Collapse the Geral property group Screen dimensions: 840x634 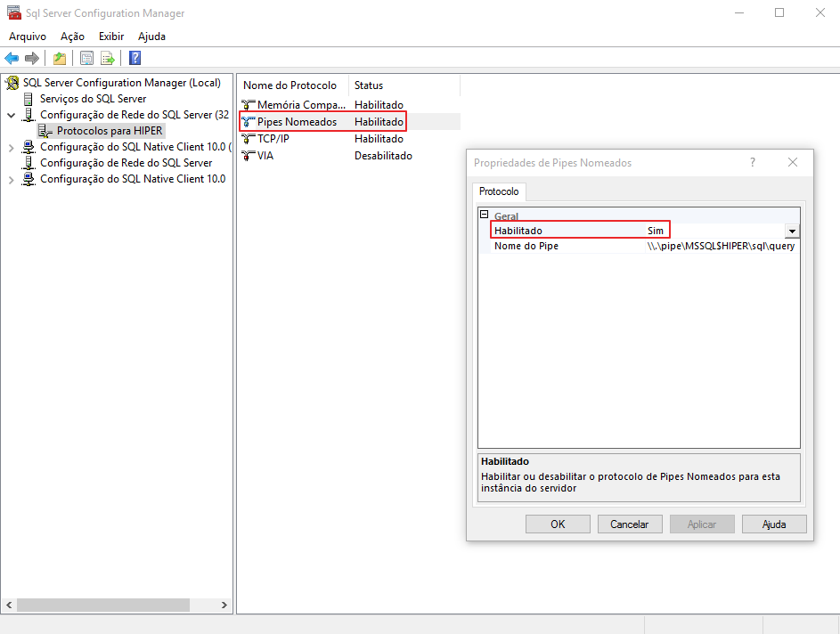click(x=485, y=215)
